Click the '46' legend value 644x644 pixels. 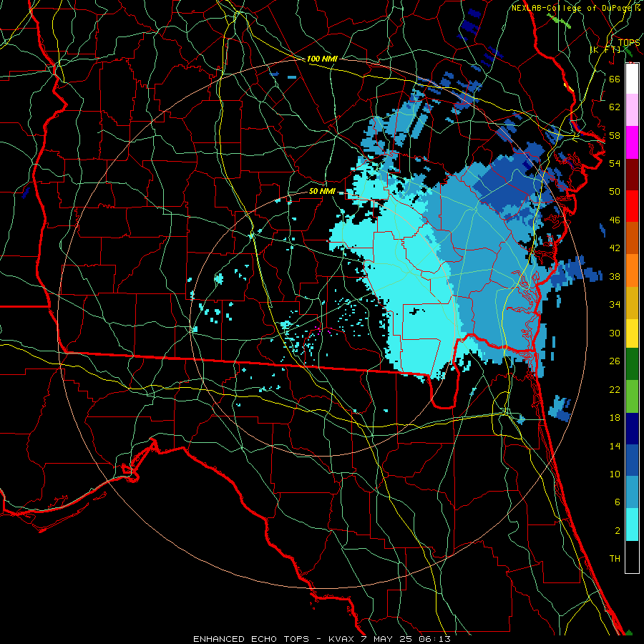(615, 220)
